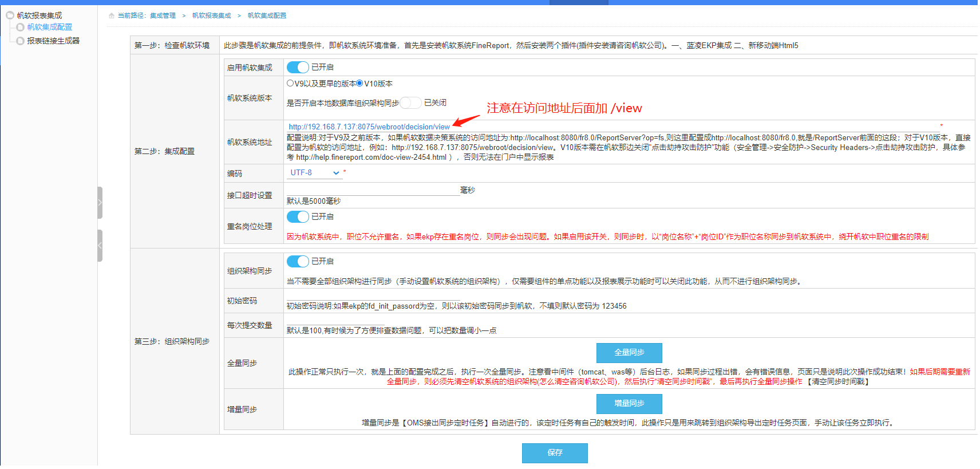Go to 集成管理 in breadcrumb path
The height and width of the screenshot is (469, 980).
pyautogui.click(x=163, y=15)
